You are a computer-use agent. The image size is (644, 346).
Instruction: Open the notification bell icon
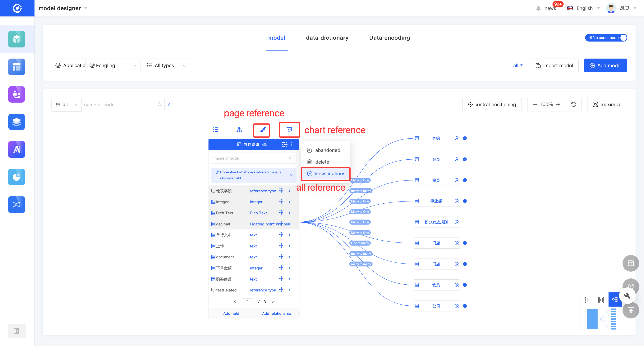[538, 8]
